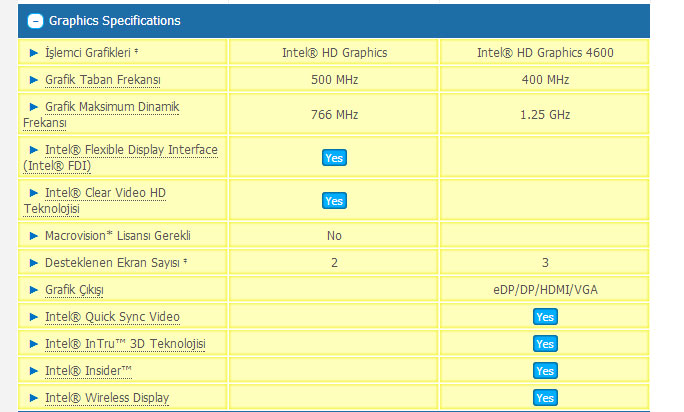Expand the Intel InTru 3D Teknolojisi arrow
The image size is (684, 412).
tap(34, 344)
